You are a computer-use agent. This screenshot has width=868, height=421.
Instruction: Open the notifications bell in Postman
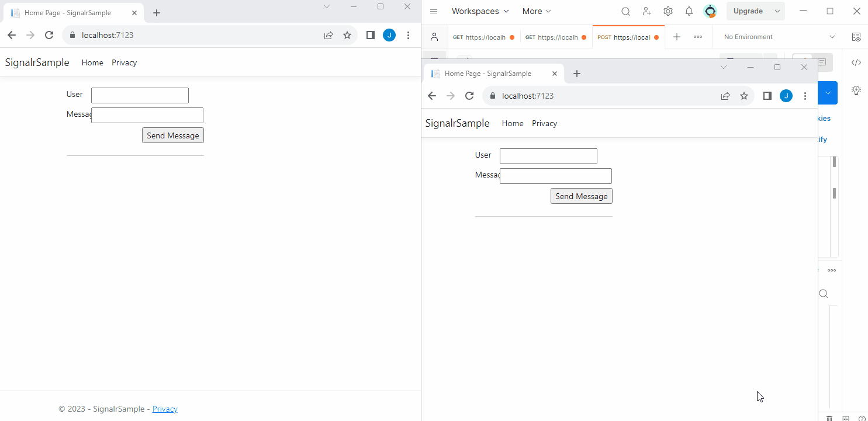coord(689,11)
